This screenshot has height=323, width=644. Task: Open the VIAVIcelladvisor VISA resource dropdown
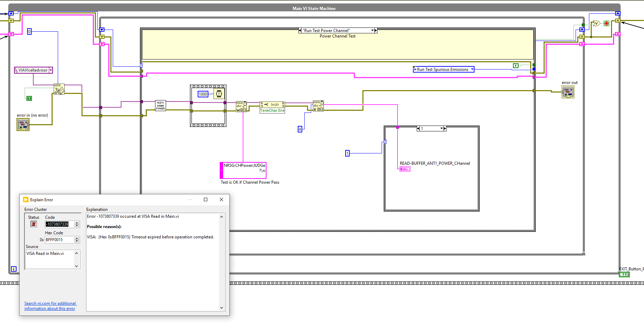point(51,70)
